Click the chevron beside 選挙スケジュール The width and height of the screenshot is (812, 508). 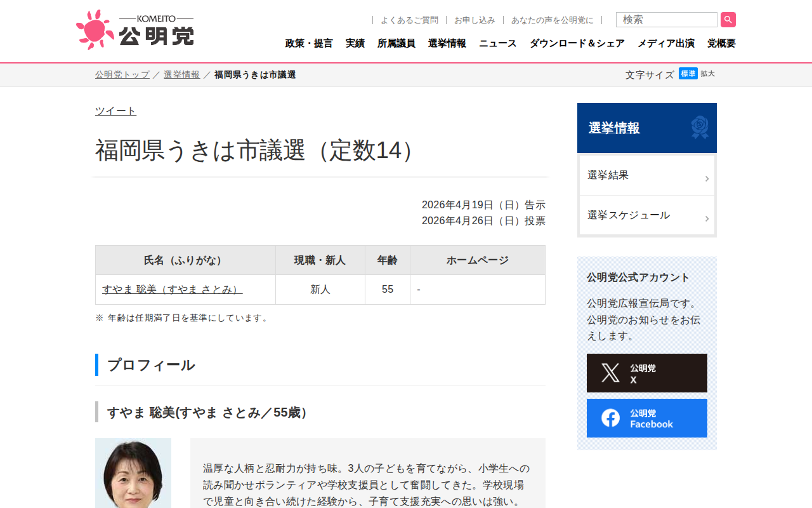click(707, 219)
